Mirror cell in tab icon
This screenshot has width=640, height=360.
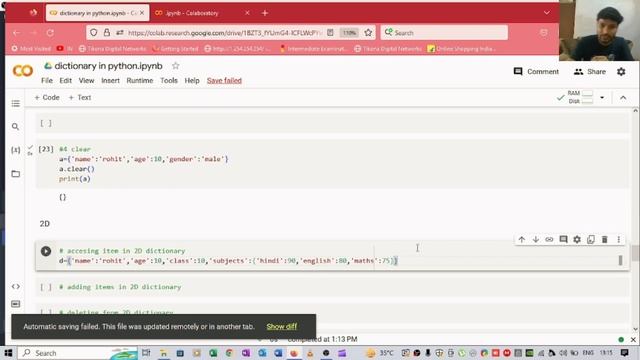(591, 240)
